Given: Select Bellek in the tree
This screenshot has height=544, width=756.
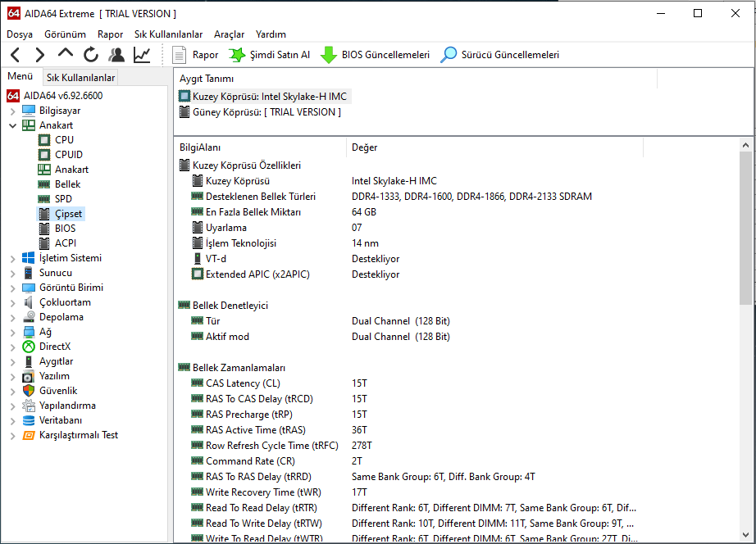Looking at the screenshot, I should (67, 184).
